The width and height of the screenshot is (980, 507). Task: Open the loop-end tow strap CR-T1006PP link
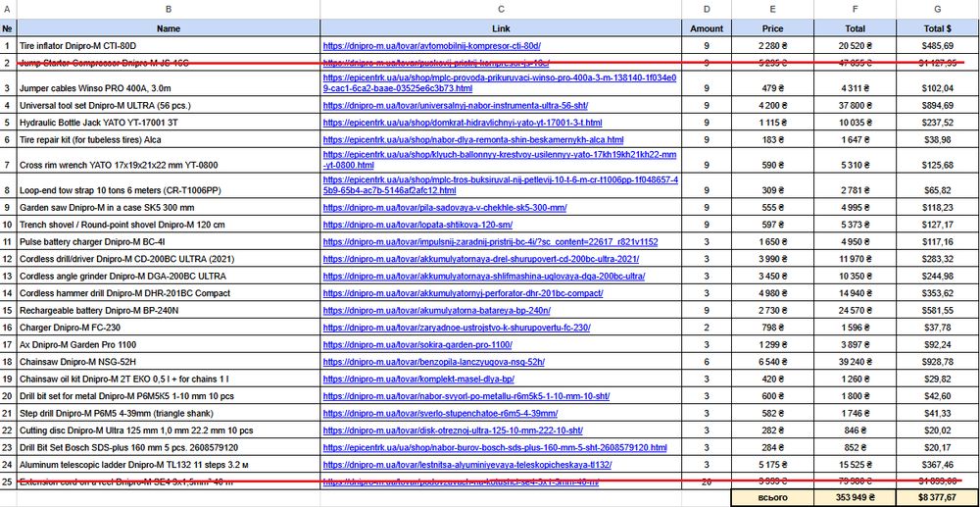[501, 184]
